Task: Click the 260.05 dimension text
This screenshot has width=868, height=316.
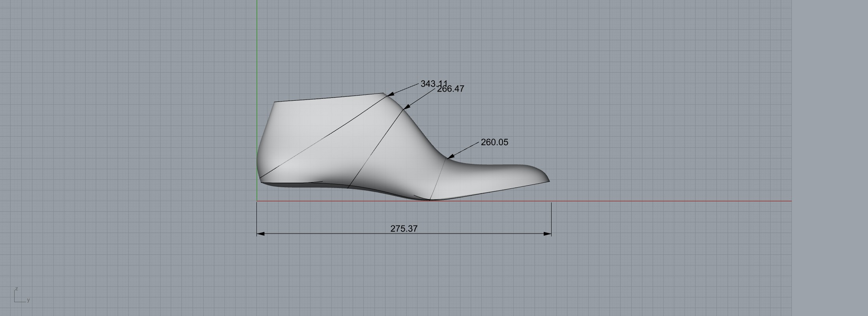Action: pos(494,142)
